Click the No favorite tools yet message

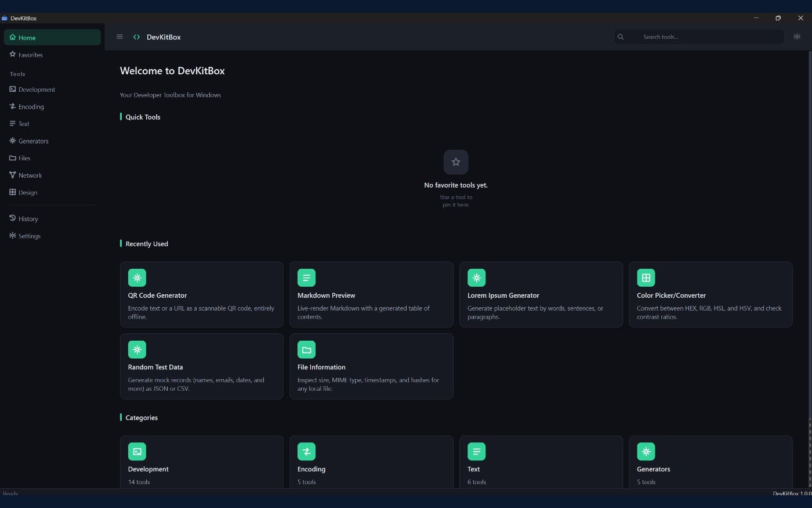coord(456,185)
